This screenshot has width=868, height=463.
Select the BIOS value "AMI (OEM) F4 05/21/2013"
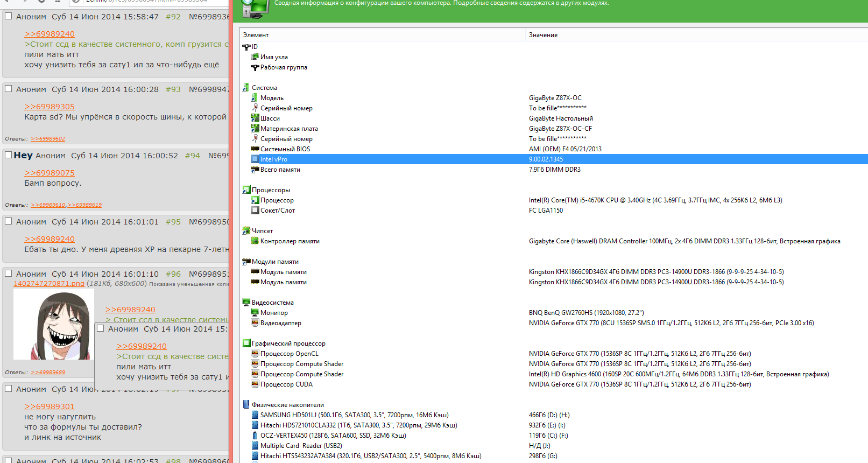[565, 149]
